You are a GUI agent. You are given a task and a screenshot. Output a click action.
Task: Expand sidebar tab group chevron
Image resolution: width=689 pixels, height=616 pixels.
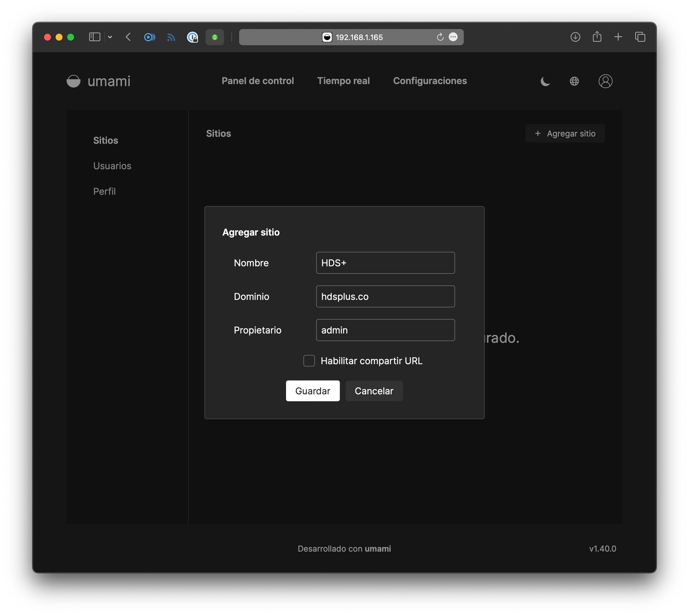(x=110, y=37)
